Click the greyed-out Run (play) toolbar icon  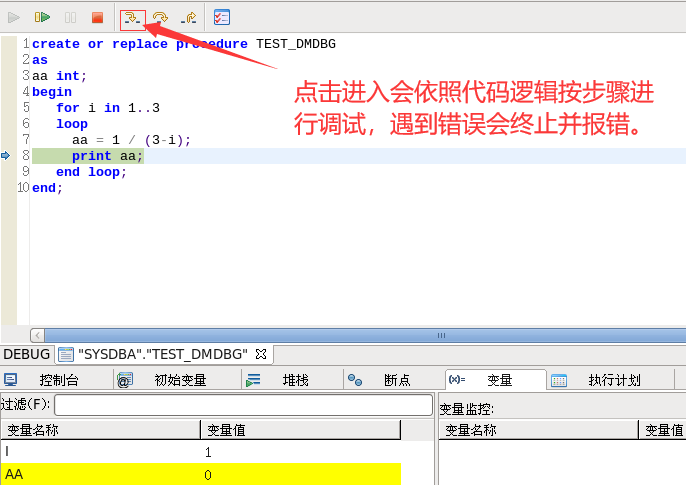click(x=14, y=17)
